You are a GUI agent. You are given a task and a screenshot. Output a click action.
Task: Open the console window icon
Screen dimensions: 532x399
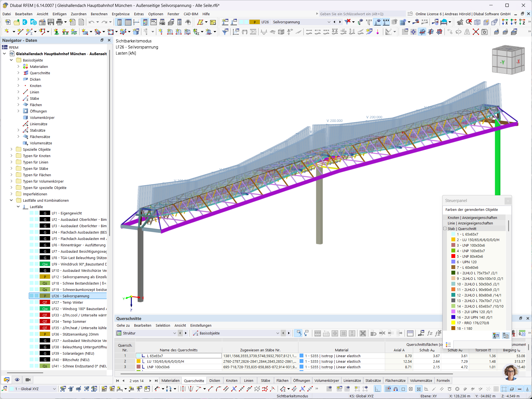[x=154, y=22]
